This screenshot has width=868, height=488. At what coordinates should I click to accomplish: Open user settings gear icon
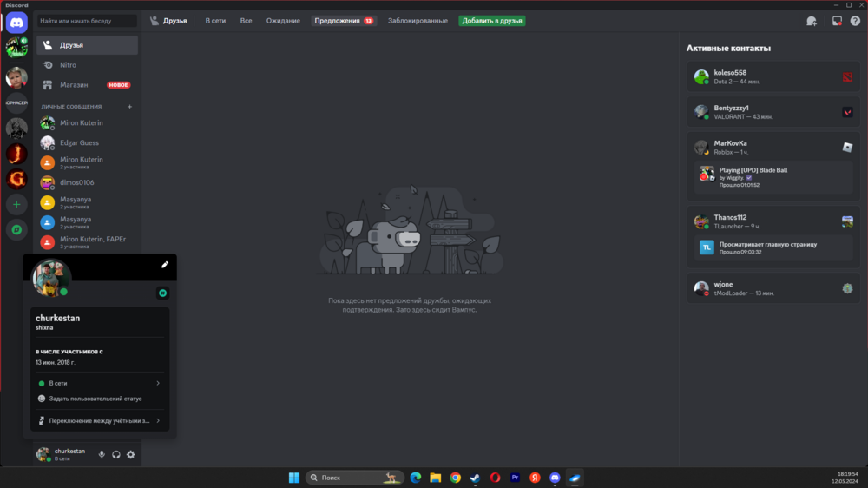pos(131,455)
